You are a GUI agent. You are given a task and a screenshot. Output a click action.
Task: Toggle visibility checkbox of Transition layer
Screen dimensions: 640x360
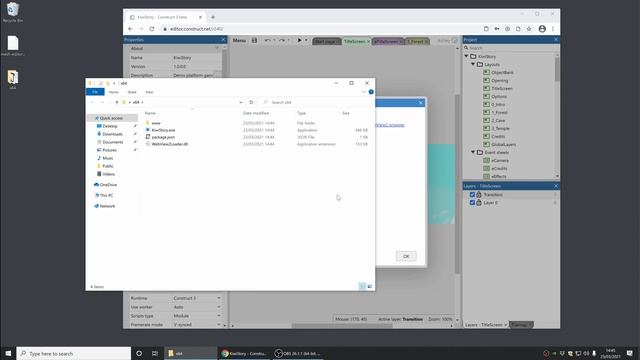click(472, 195)
